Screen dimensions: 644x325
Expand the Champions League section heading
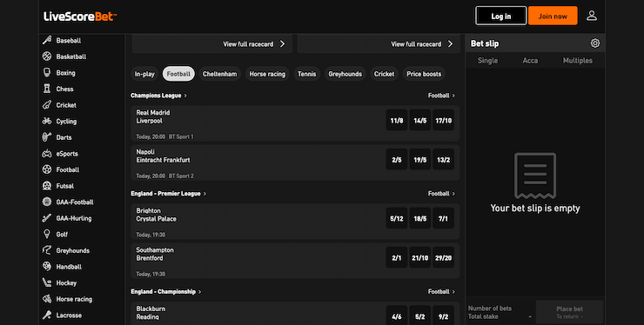pyautogui.click(x=158, y=96)
